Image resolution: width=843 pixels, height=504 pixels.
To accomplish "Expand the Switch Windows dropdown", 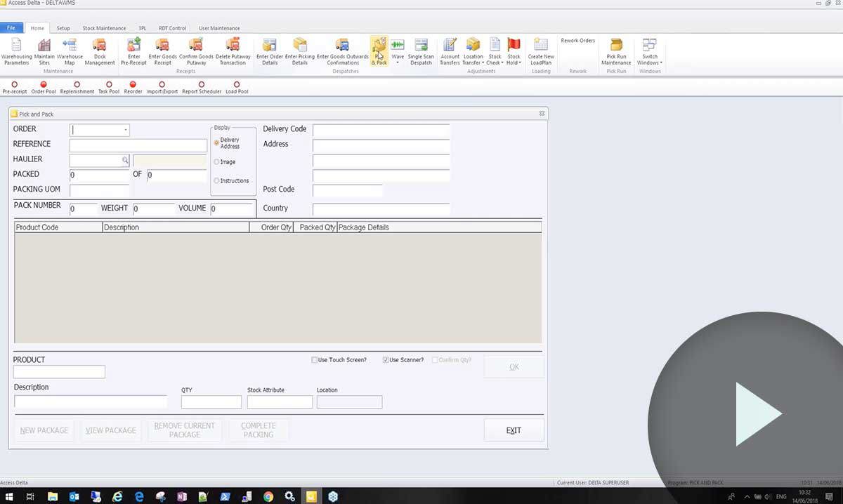I will coord(650,62).
